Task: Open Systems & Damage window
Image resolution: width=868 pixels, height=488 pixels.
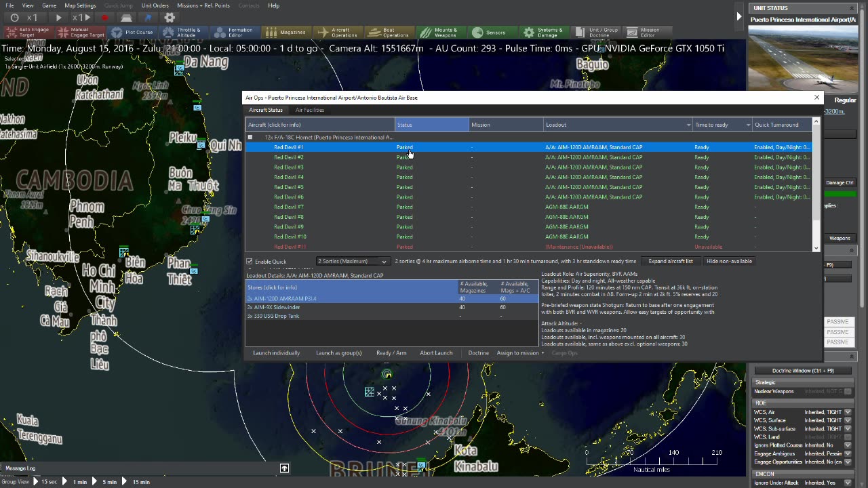Action: point(543,32)
